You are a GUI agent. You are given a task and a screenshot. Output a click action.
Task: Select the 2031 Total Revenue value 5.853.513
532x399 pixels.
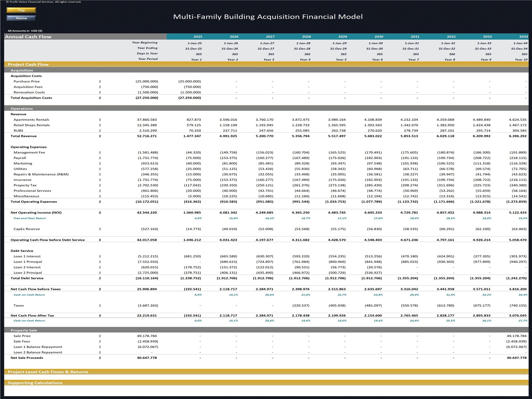click(409, 136)
